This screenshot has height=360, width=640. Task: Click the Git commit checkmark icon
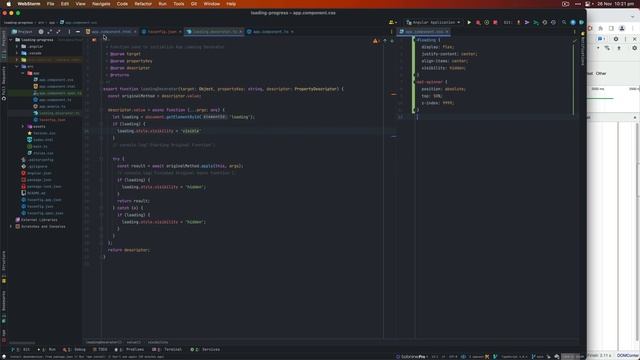tap(527, 22)
